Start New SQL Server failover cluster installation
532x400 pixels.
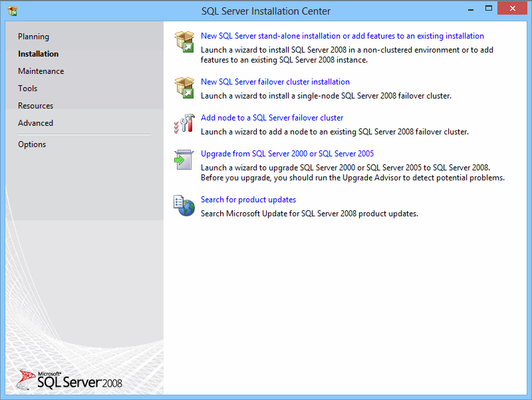pyautogui.click(x=275, y=82)
